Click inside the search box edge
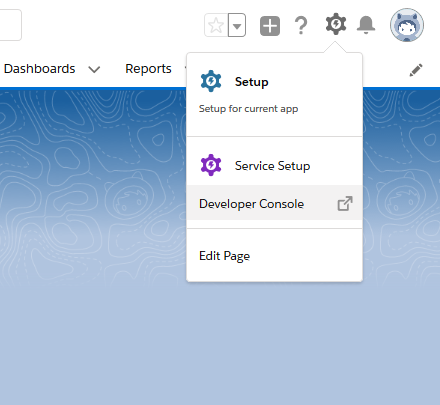The height and width of the screenshot is (405, 440). click(x=11, y=25)
